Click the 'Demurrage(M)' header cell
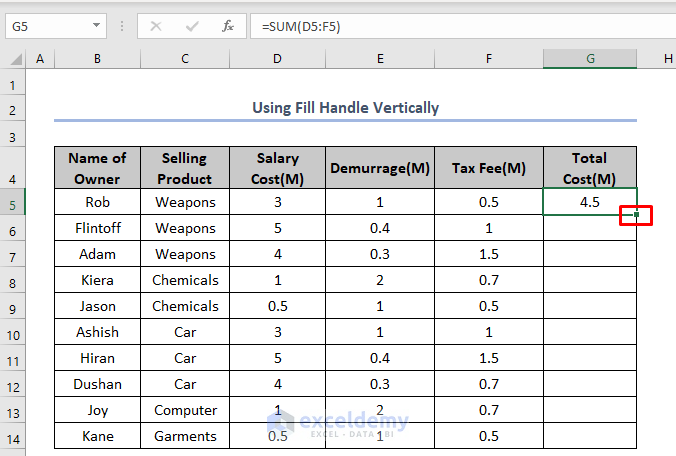Screen dimensions: 676x456 pyautogui.click(x=380, y=168)
